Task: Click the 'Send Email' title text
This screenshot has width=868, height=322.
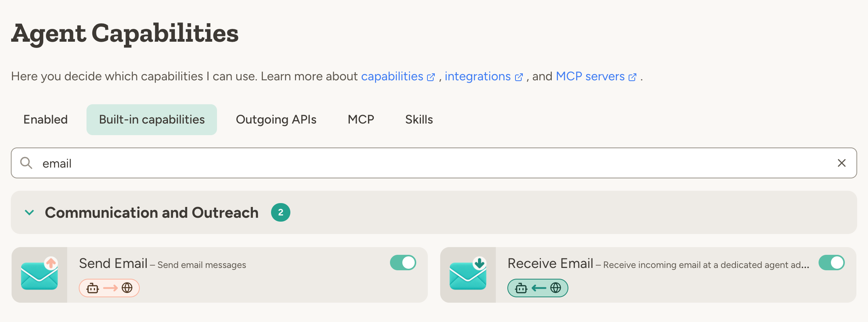Action: [114, 263]
